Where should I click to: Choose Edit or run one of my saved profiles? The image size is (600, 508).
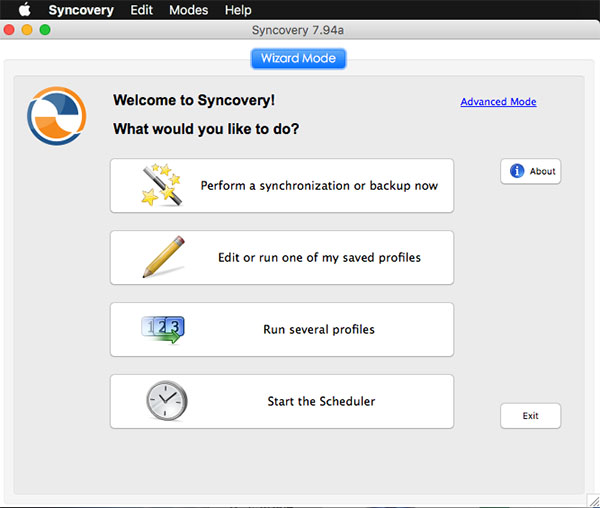pyautogui.click(x=282, y=257)
